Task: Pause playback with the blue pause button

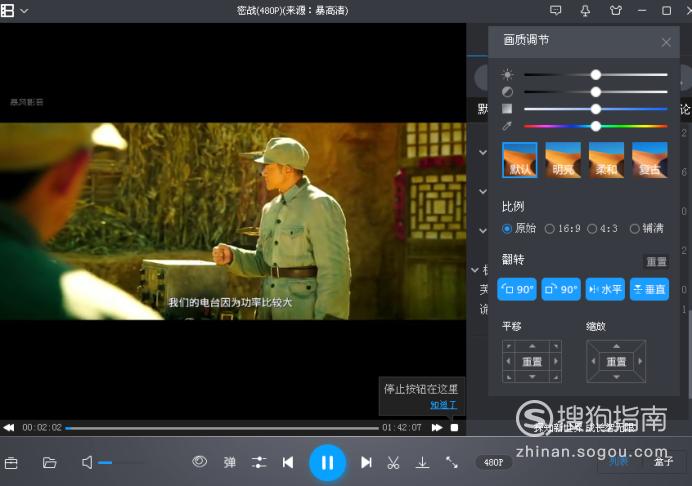Action: point(327,463)
